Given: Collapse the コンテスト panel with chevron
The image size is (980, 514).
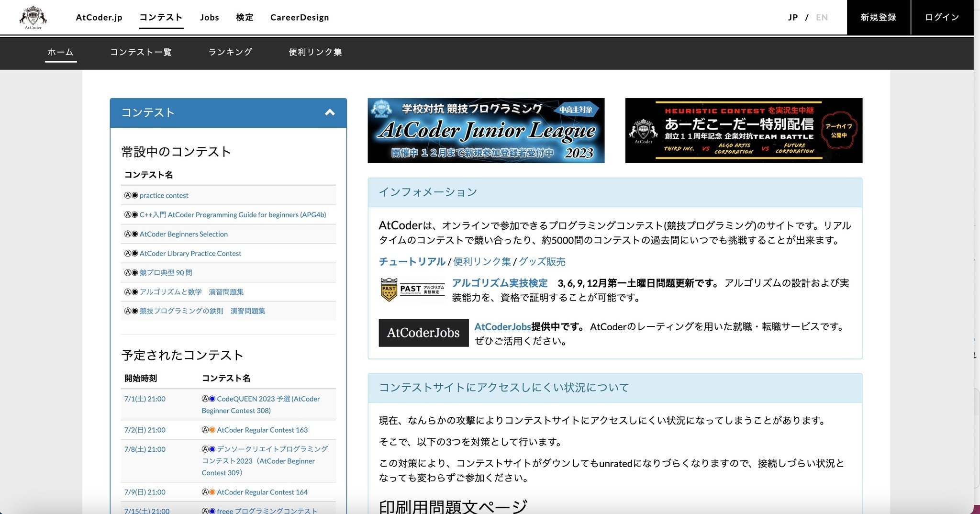Looking at the screenshot, I should point(330,113).
